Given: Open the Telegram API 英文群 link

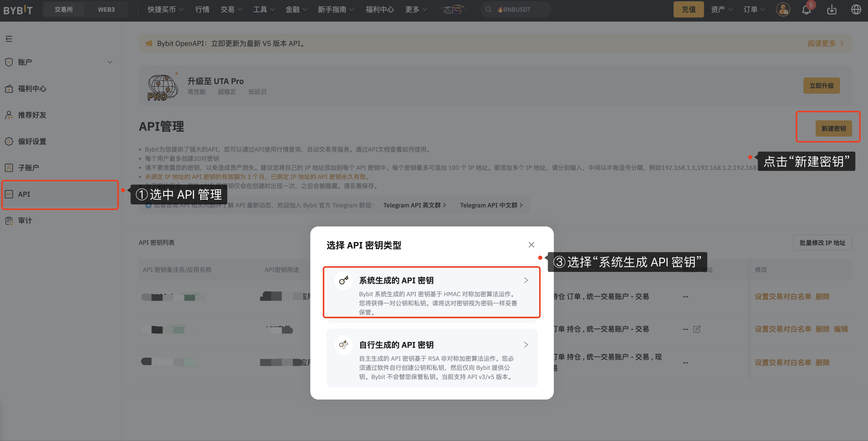Looking at the screenshot, I should pyautogui.click(x=415, y=205).
